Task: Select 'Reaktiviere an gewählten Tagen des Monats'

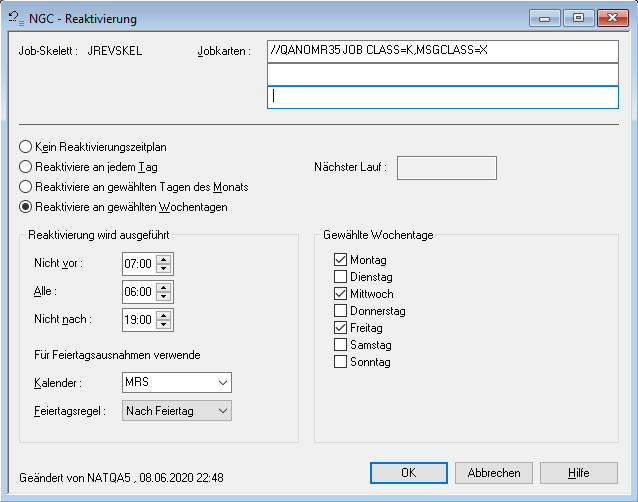Action: tap(26, 187)
